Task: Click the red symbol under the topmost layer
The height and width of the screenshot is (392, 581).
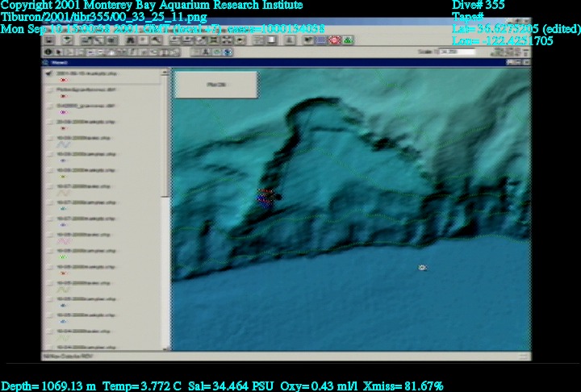Action: tap(63, 80)
